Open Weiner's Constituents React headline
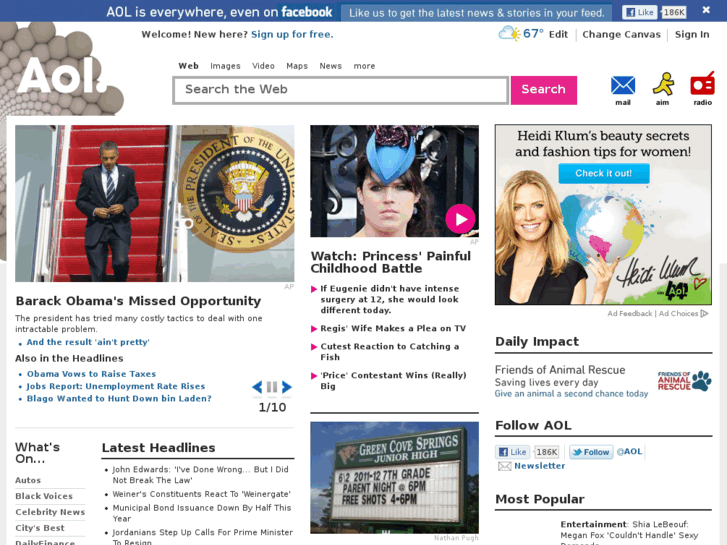 [x=202, y=494]
